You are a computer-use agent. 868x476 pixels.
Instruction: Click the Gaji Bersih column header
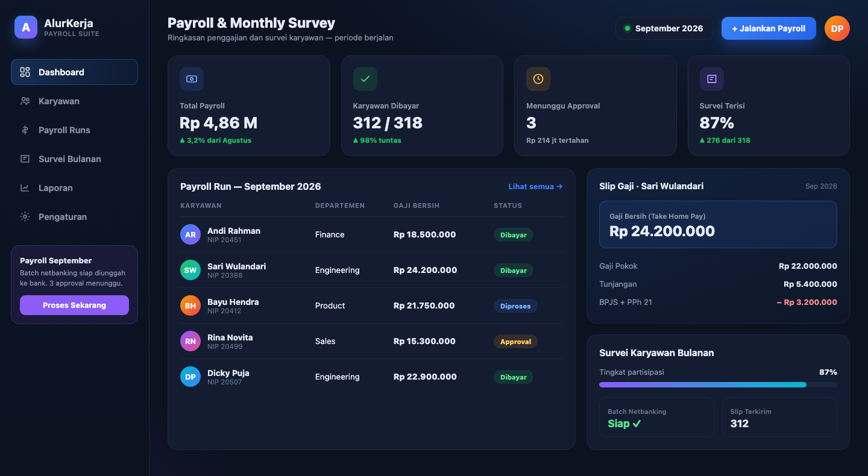tap(417, 205)
